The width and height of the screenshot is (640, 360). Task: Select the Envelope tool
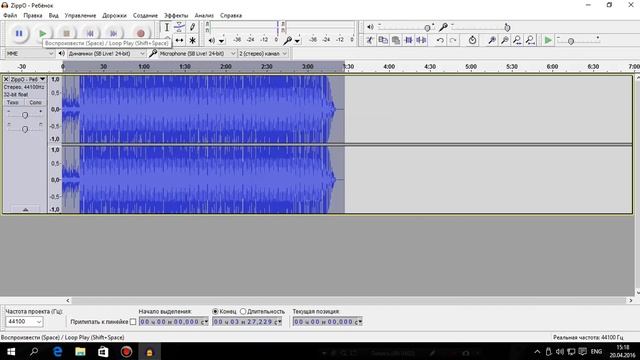pyautogui.click(x=179, y=27)
